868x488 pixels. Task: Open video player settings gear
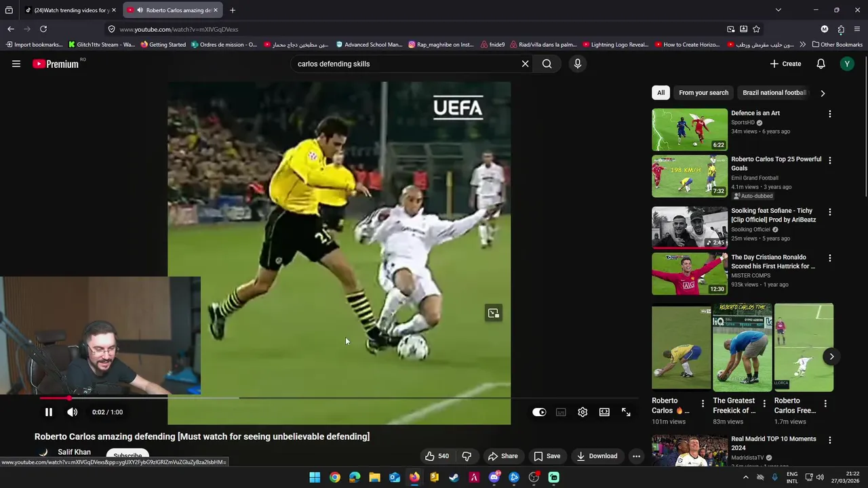(x=583, y=412)
